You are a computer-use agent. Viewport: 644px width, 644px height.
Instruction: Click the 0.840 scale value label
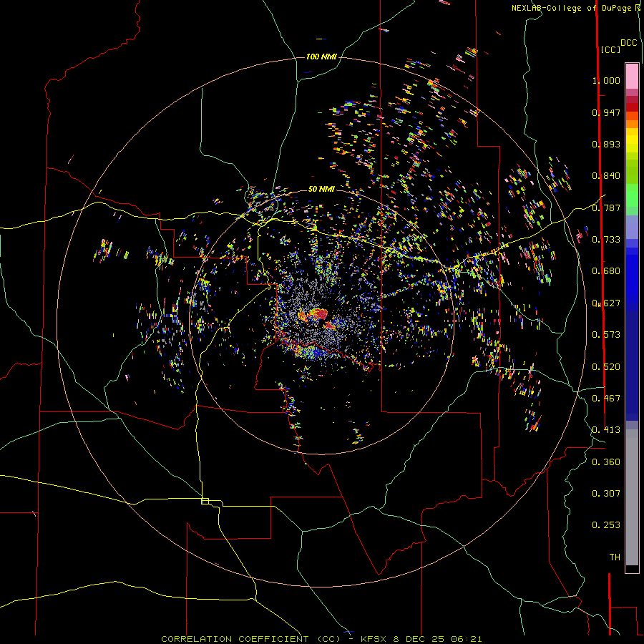(606, 176)
